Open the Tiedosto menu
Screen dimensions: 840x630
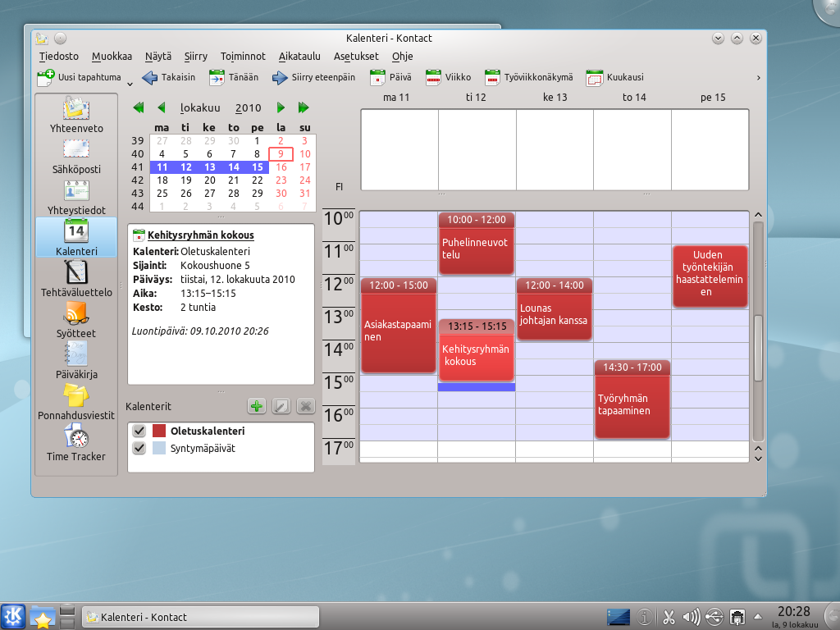coord(58,57)
